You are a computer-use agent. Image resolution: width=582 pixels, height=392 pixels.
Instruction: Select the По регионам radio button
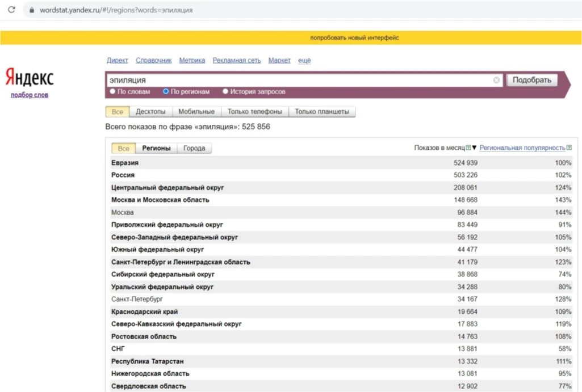click(166, 91)
